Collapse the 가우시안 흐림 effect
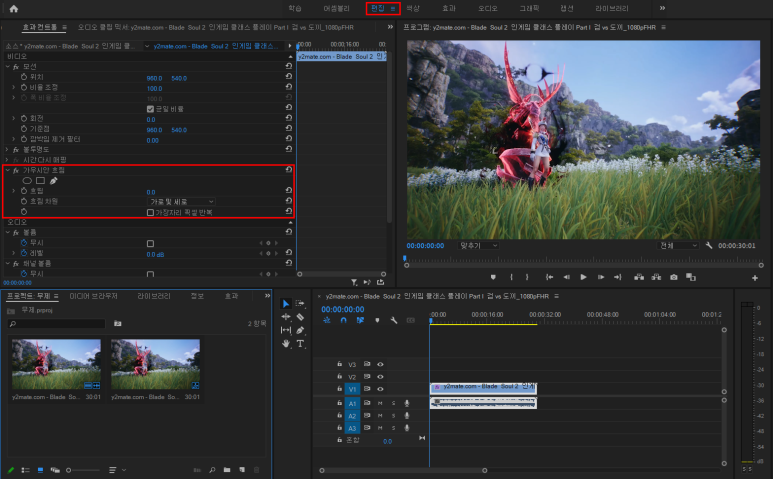This screenshot has height=479, width=773. pyautogui.click(x=7, y=170)
